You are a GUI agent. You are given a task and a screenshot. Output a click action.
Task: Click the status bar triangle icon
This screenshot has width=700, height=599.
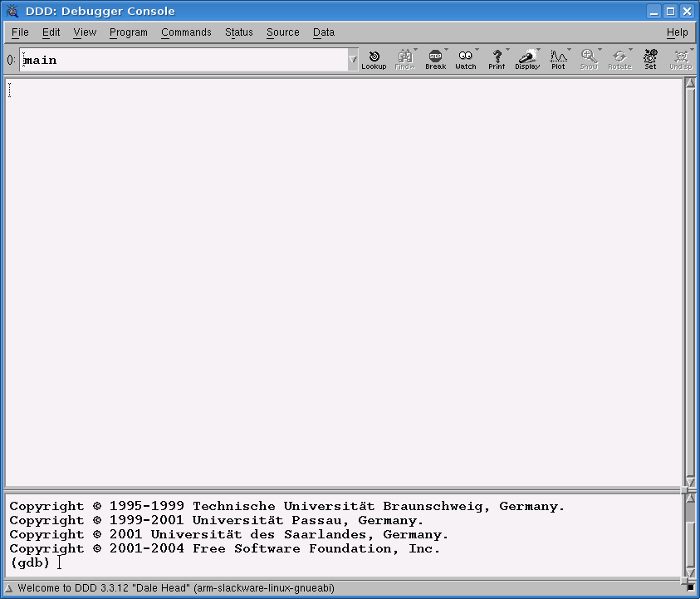(x=8, y=588)
